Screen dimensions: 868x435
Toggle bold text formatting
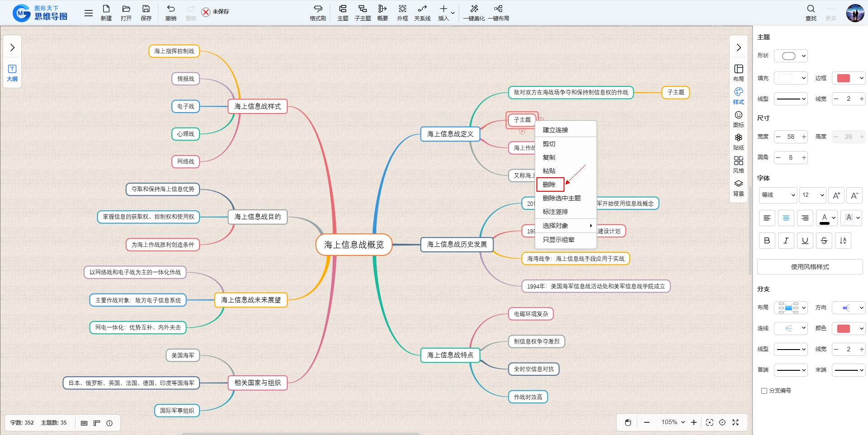pos(767,241)
